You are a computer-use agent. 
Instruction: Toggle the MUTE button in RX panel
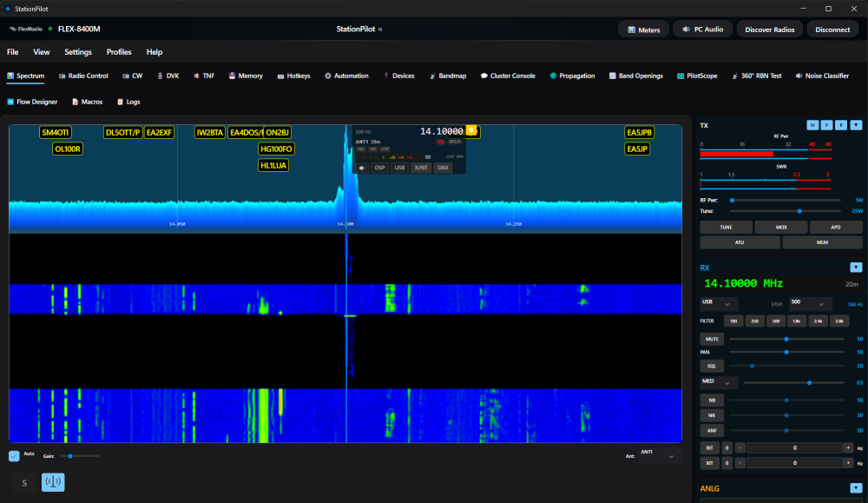713,339
